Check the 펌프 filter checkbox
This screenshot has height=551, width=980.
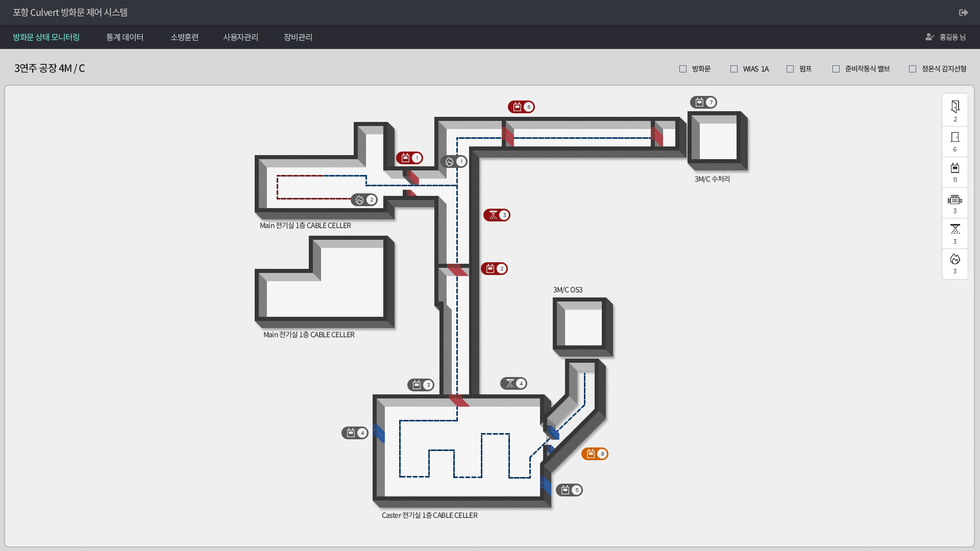click(x=790, y=69)
